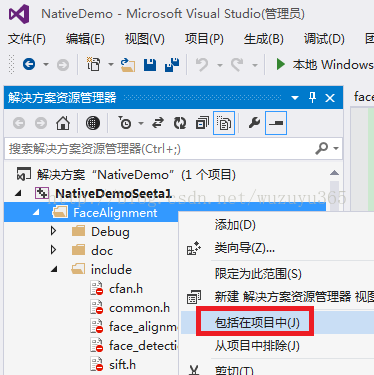The width and height of the screenshot is (374, 375).
Task: Toggle the Preview Selected Items button
Action: 276,123
